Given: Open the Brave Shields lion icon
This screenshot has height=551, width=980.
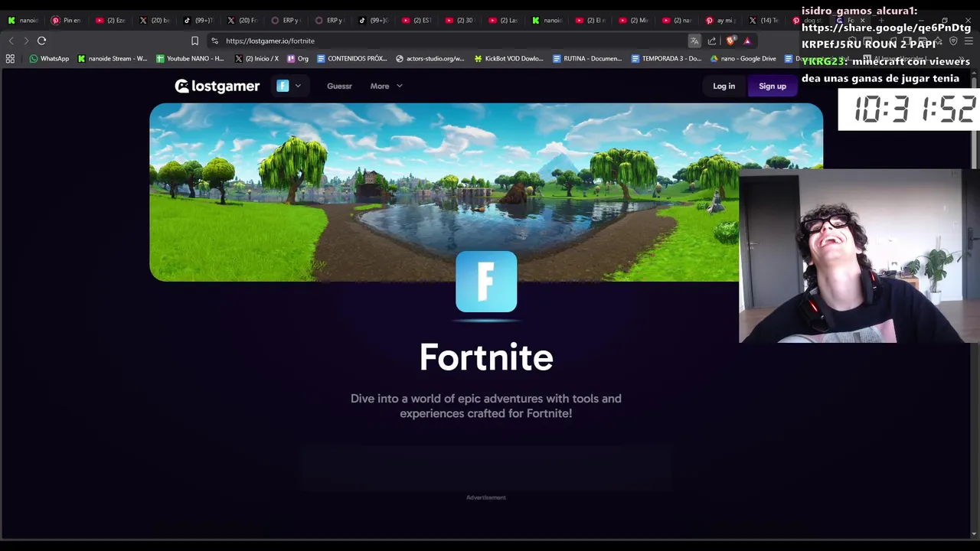Looking at the screenshot, I should pos(730,41).
